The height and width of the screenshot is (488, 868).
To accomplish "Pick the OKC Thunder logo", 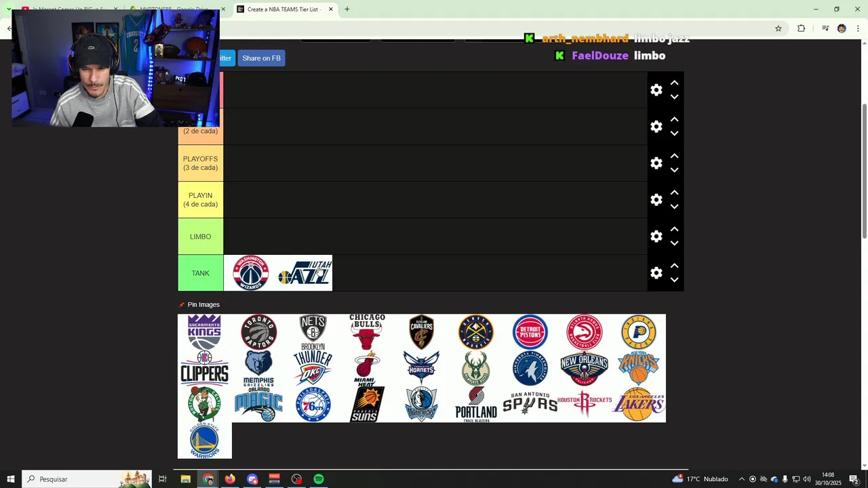I will (313, 368).
